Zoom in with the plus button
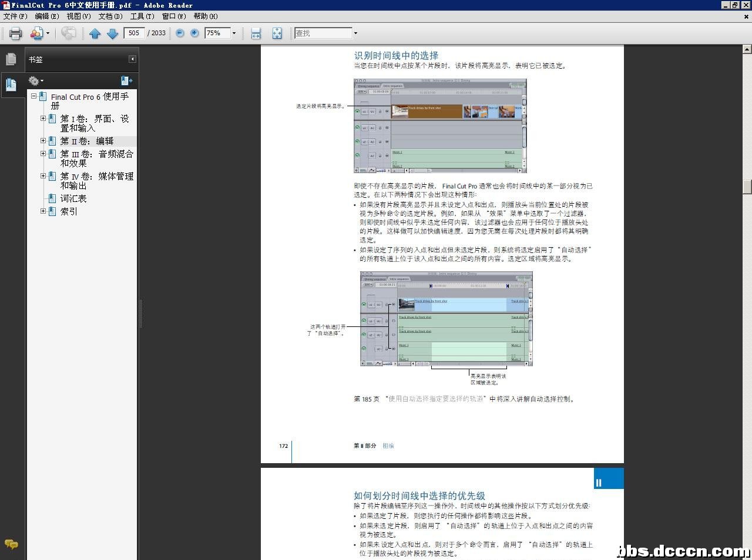752x560 pixels. click(194, 33)
